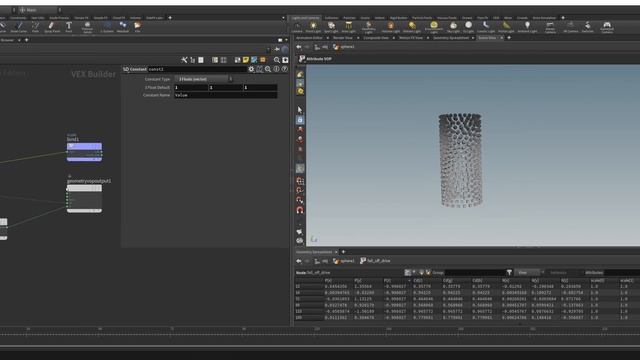Go back in viewport path bar
The height and width of the screenshot is (360, 640).
pyautogui.click(x=299, y=47)
